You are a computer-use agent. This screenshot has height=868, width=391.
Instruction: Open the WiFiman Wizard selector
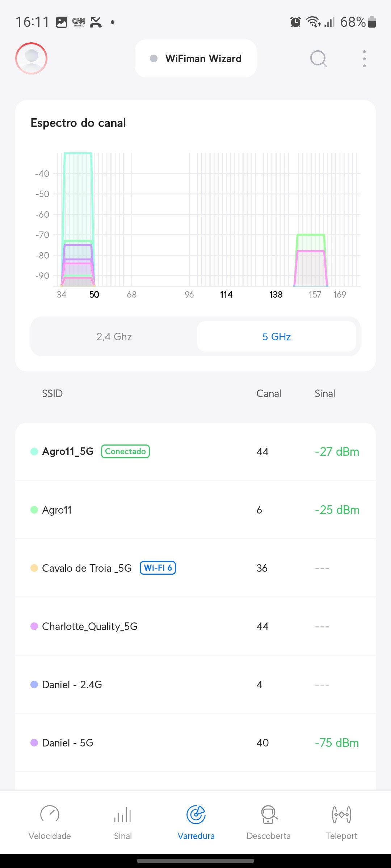pyautogui.click(x=195, y=59)
